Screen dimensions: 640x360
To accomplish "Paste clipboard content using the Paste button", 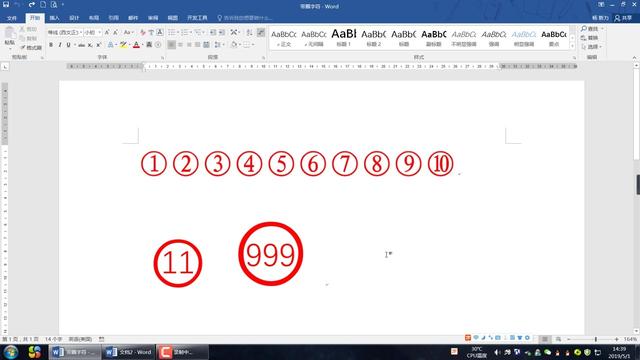I will pos(9,37).
